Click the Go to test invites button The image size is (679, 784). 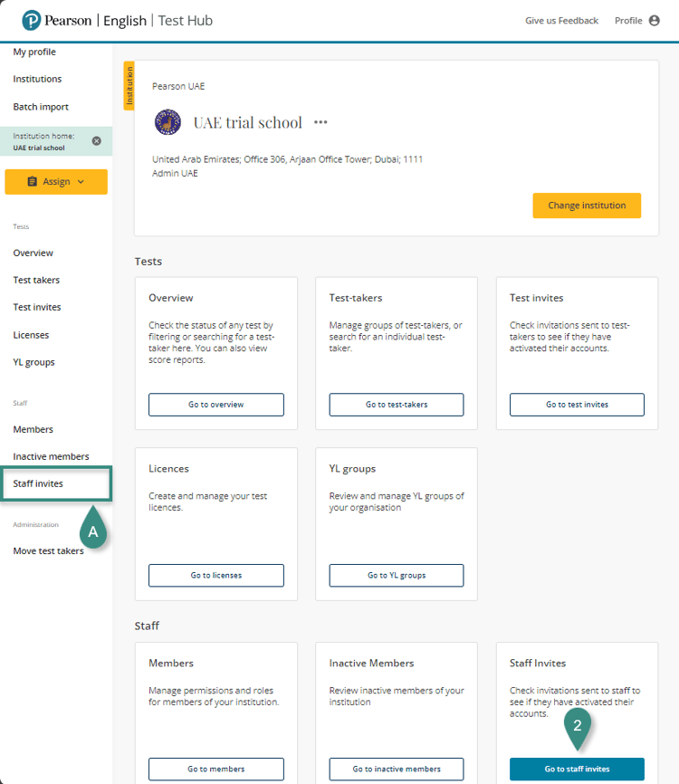click(577, 405)
